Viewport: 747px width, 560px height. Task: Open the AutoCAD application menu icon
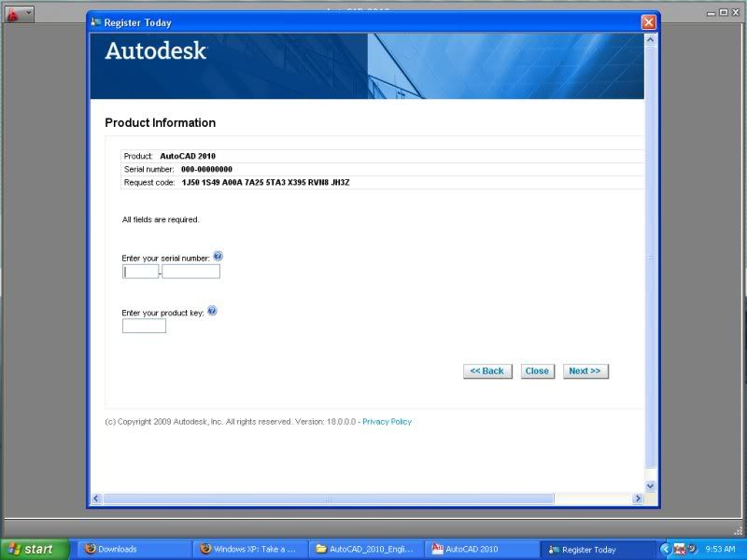pos(13,14)
